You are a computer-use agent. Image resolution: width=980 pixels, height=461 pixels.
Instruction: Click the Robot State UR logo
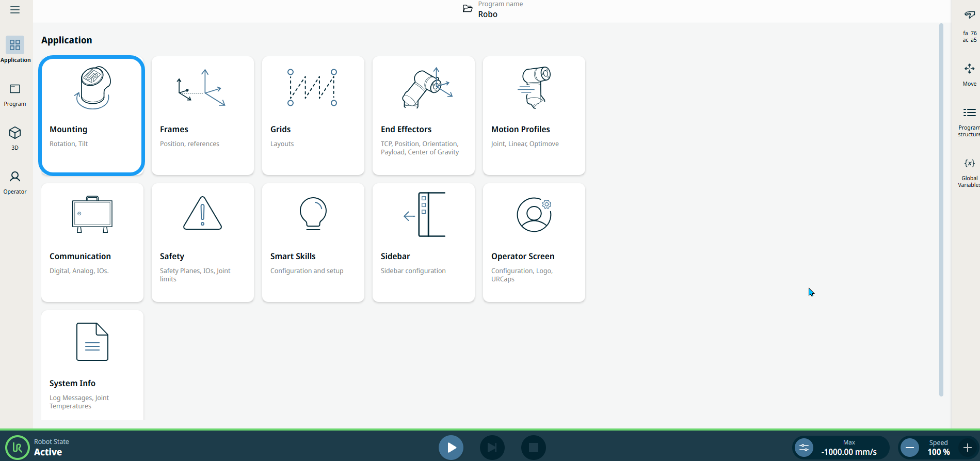18,448
